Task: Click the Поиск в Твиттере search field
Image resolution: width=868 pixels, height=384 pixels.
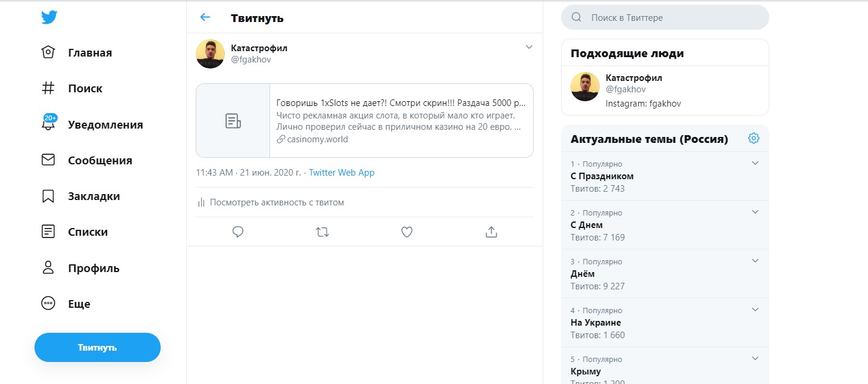Action: click(x=663, y=17)
